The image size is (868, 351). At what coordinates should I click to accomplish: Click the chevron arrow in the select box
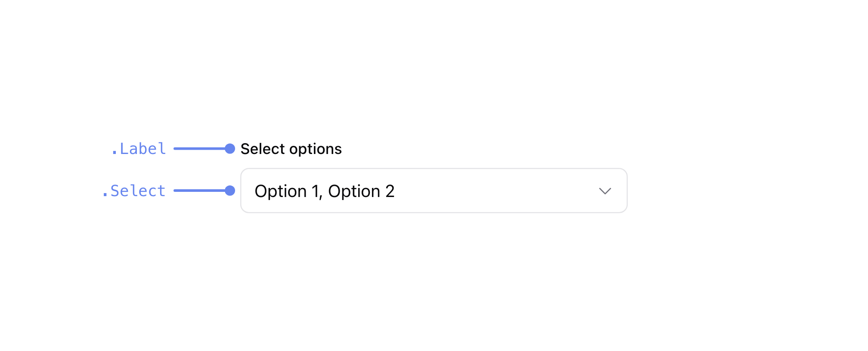coord(605,191)
